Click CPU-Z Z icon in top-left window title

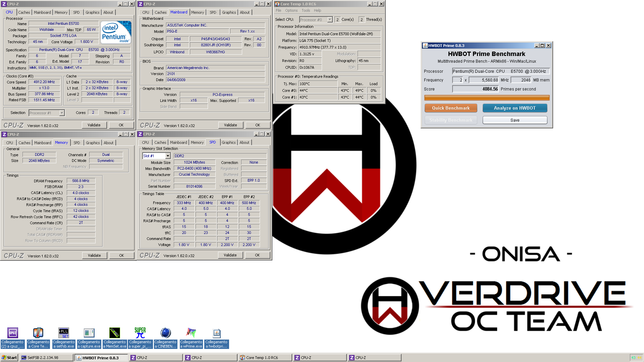pyautogui.click(x=4, y=4)
